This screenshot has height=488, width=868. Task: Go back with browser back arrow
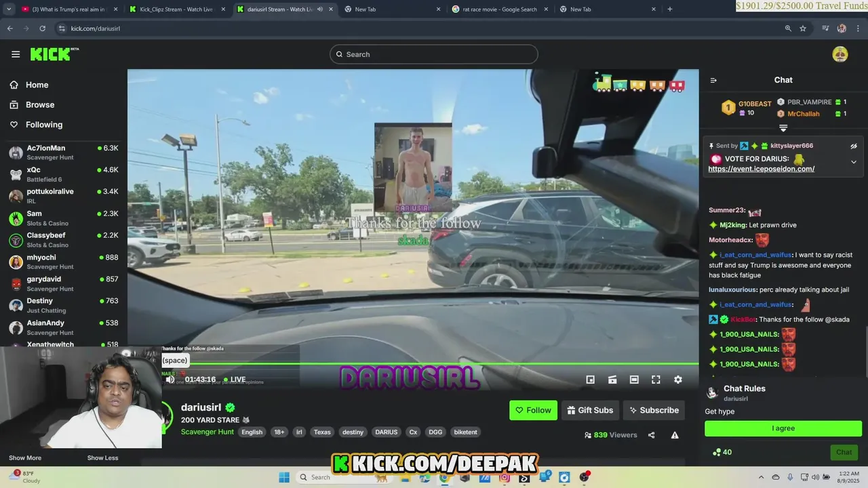[9, 28]
